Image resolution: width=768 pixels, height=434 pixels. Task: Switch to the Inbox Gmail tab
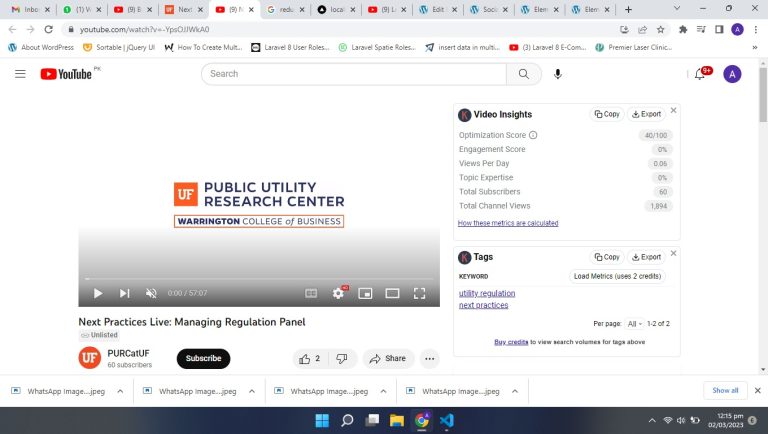coord(30,9)
